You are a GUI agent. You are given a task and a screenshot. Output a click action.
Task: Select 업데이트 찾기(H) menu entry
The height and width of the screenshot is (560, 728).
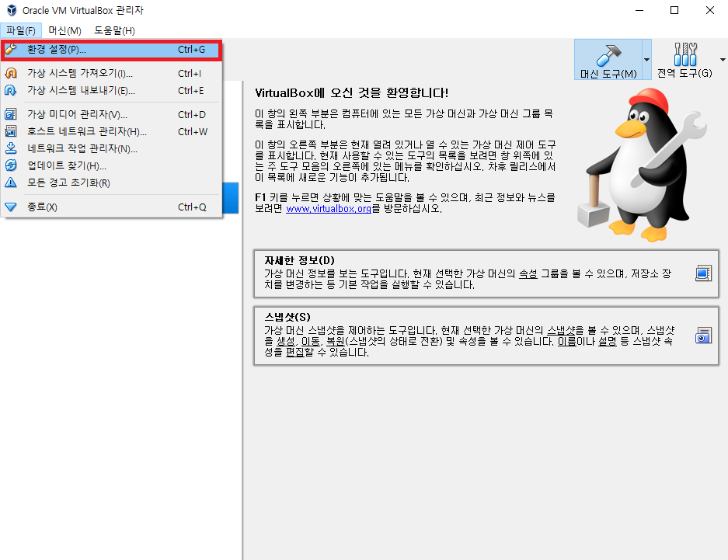111,165
